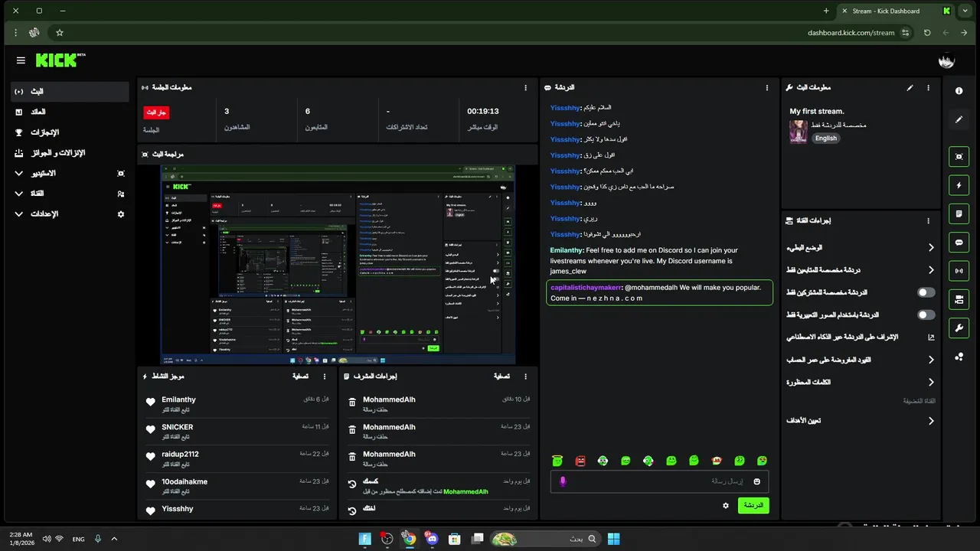This screenshot has width=980, height=551.
Task: Open the hamburger menu beside the Kick logo
Action: point(21,60)
